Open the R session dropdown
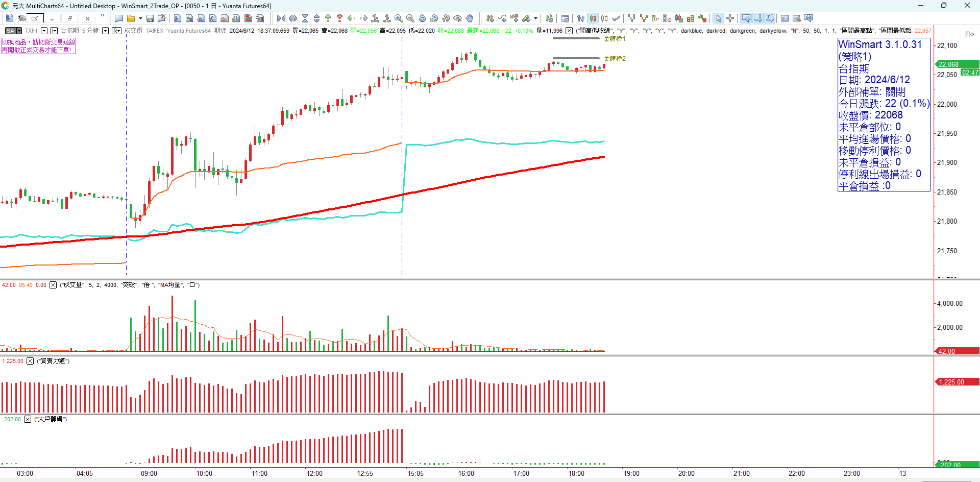Image resolution: width=980 pixels, height=482 pixels. (x=116, y=31)
